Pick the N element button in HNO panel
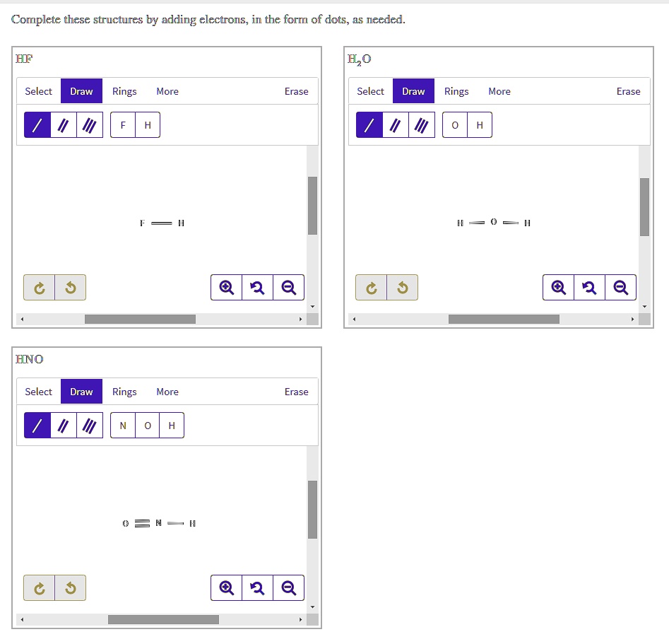Image resolution: width=669 pixels, height=644 pixels. click(123, 426)
